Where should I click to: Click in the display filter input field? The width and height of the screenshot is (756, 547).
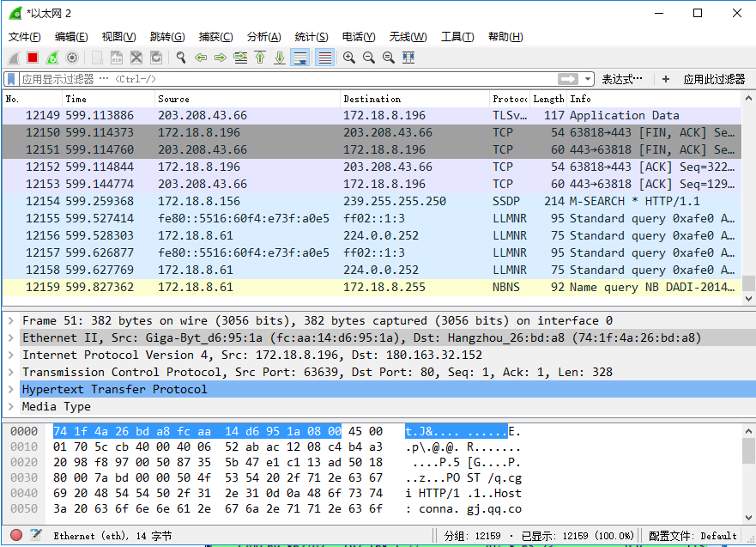coord(283,79)
